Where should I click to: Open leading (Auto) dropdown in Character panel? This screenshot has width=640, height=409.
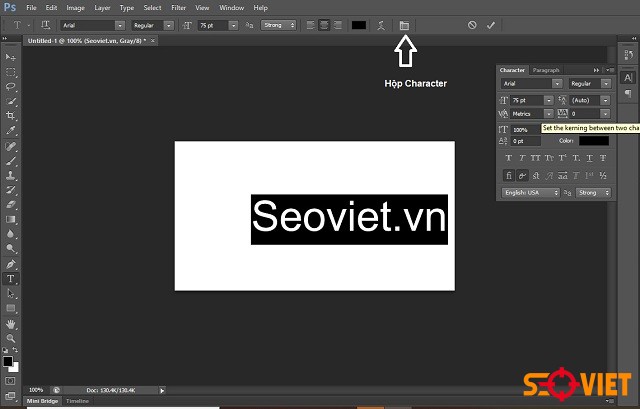[605, 100]
